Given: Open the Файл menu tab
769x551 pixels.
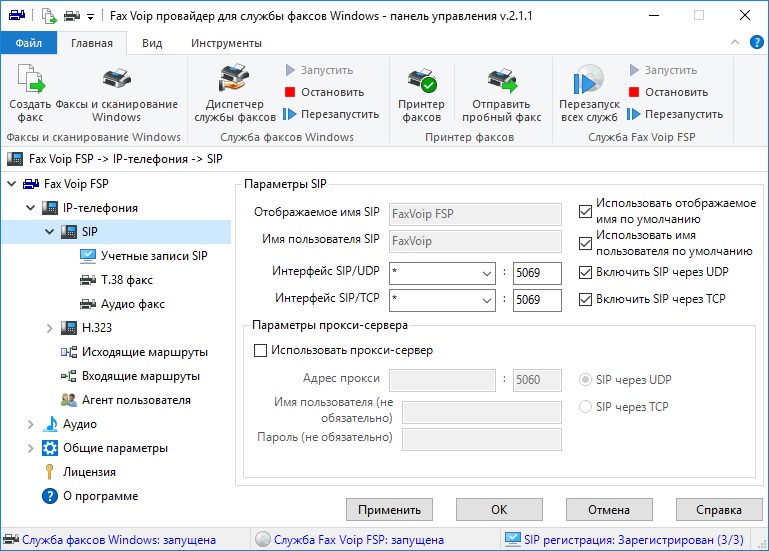Looking at the screenshot, I should [x=28, y=43].
